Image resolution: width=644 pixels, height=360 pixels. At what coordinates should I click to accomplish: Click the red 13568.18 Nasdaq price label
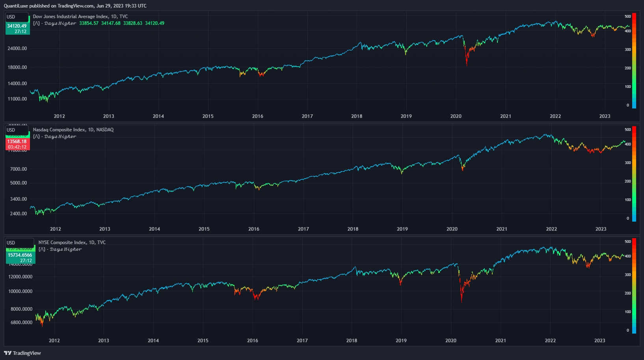17,144
